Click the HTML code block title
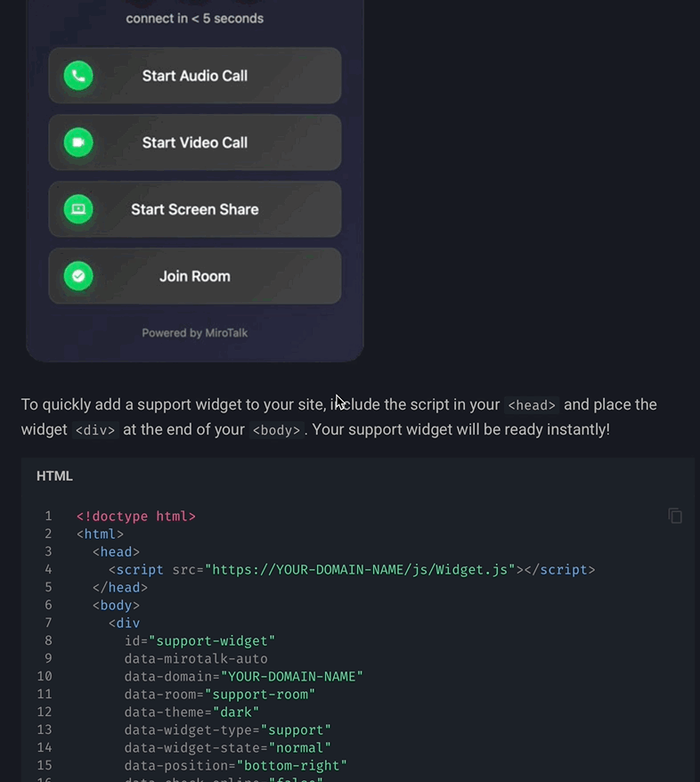This screenshot has height=782, width=700. [x=54, y=477]
